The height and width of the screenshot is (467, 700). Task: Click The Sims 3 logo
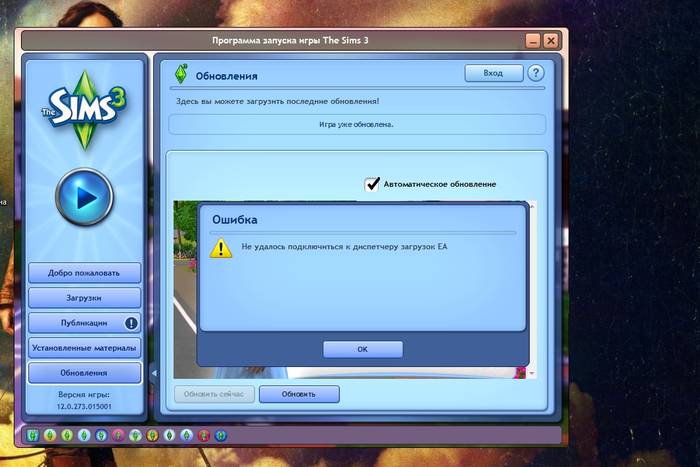(x=84, y=109)
